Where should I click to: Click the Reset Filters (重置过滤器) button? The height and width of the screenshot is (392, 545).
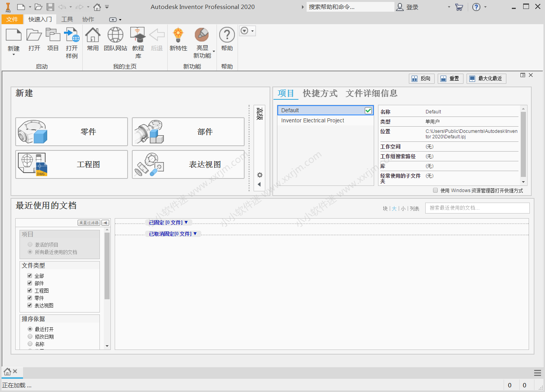pyautogui.click(x=89, y=222)
